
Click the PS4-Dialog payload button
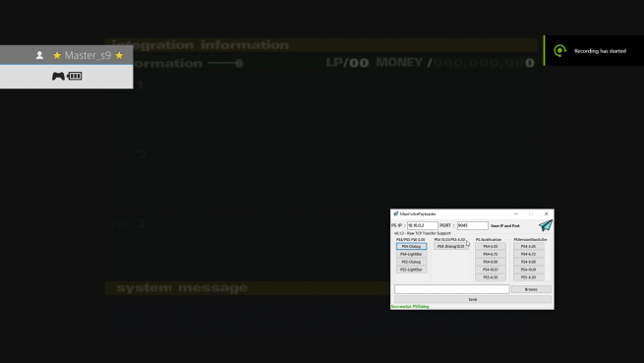pos(411,246)
